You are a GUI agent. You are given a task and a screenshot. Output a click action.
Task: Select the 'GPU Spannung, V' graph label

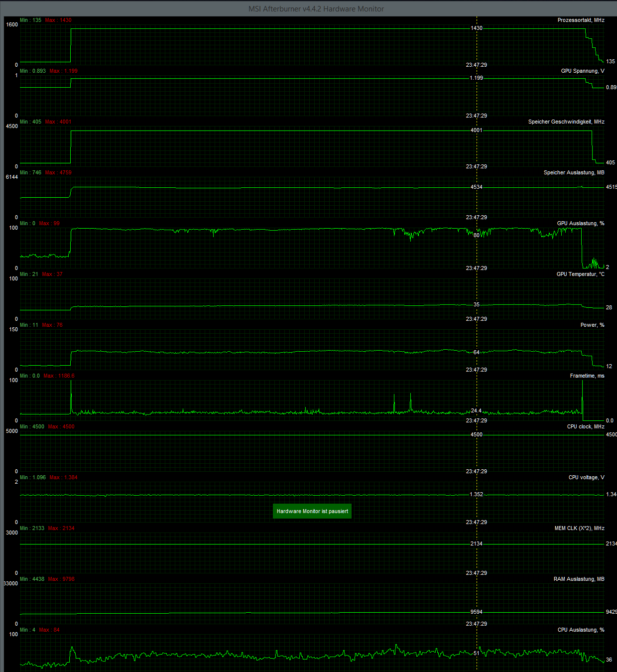(583, 71)
